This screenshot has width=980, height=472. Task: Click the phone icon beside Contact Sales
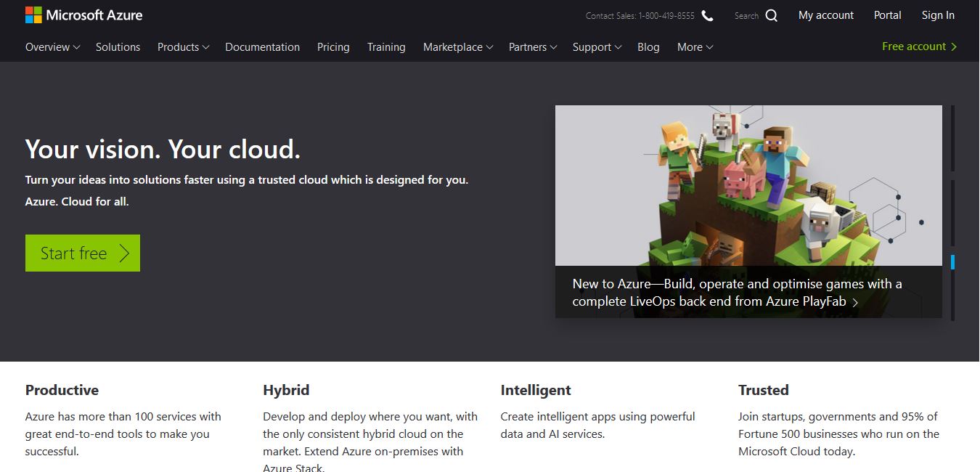click(707, 15)
